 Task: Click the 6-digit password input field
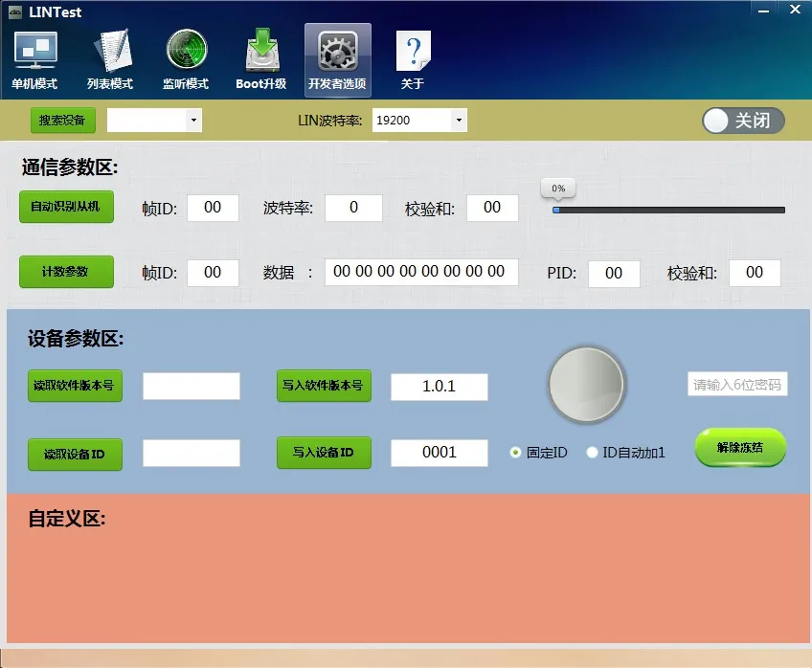pos(737,385)
